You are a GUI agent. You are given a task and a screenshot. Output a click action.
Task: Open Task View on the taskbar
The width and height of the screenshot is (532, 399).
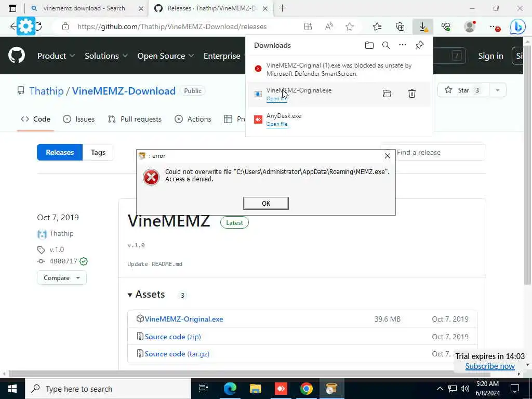[204, 389]
